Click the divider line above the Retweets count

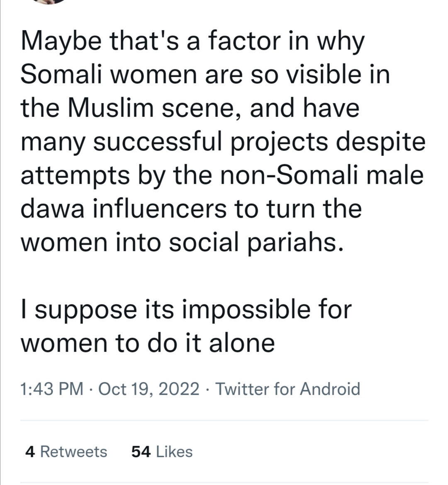coord(224,421)
